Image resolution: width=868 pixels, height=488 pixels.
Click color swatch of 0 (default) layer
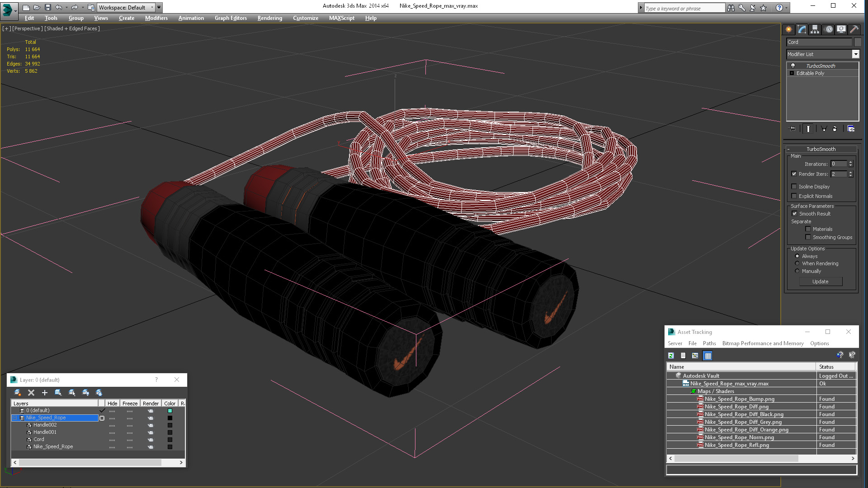pos(170,411)
